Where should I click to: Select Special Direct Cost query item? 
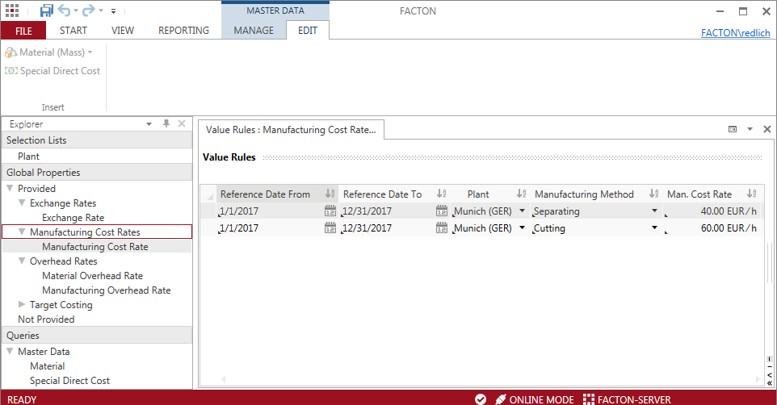coord(69,380)
